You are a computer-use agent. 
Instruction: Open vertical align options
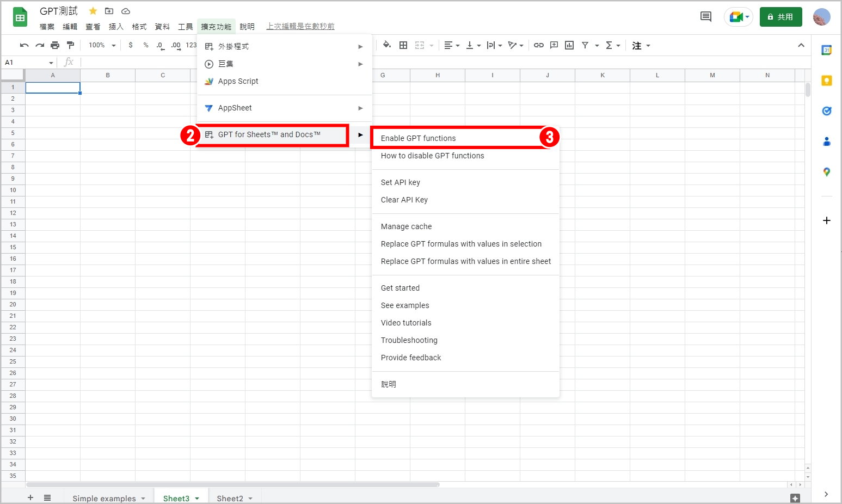473,45
